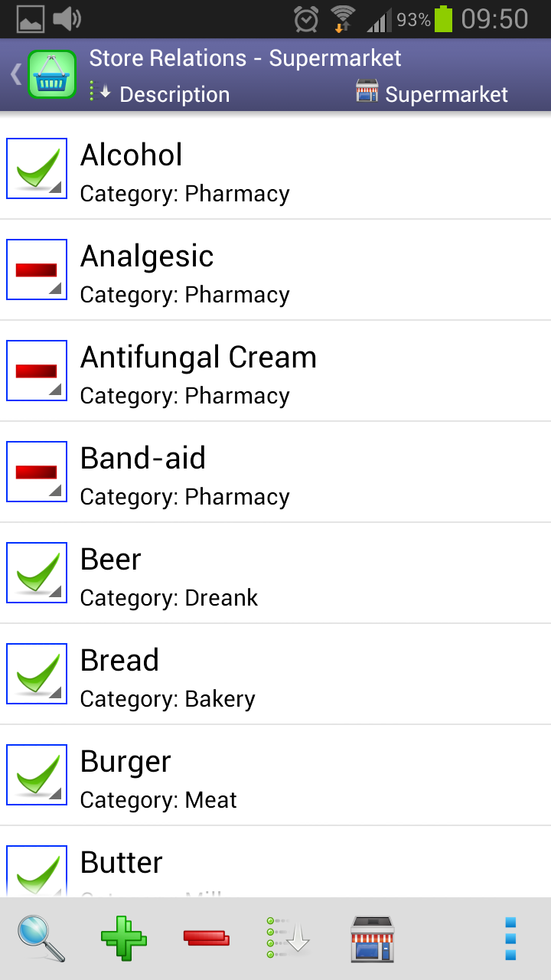Open the blue overflow menu dots
Viewport: 551px width, 980px height.
click(511, 938)
